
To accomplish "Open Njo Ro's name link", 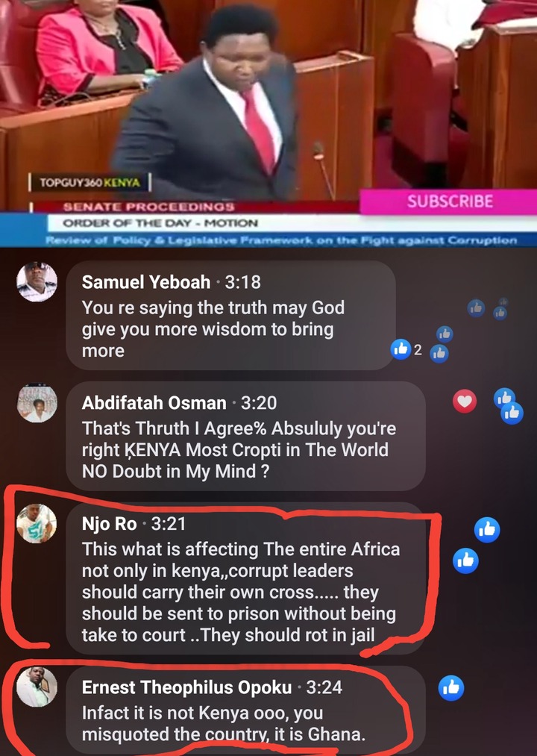I will tap(110, 524).
